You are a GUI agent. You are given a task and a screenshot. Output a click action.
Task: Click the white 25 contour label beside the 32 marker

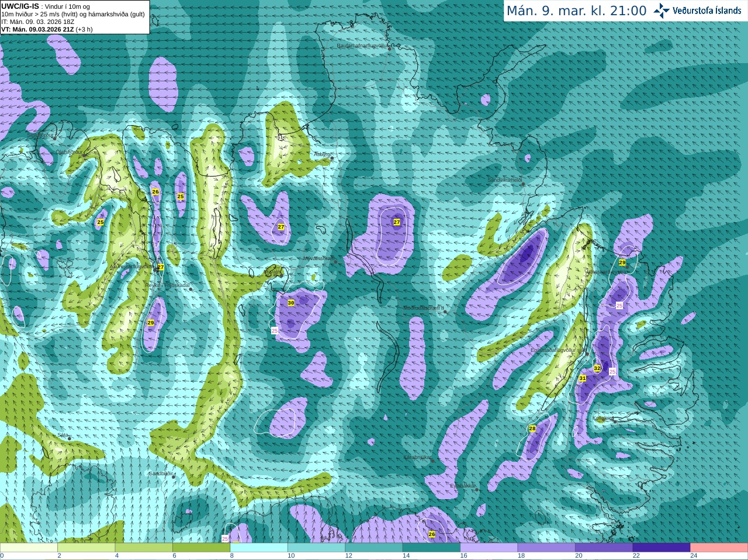pyautogui.click(x=612, y=372)
